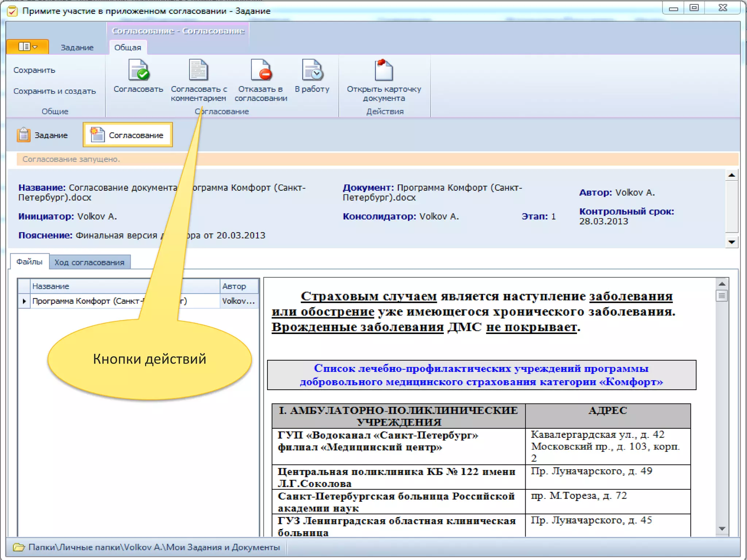The width and height of the screenshot is (747, 560).
Task: Select the Файлы tab
Action: [x=29, y=262]
